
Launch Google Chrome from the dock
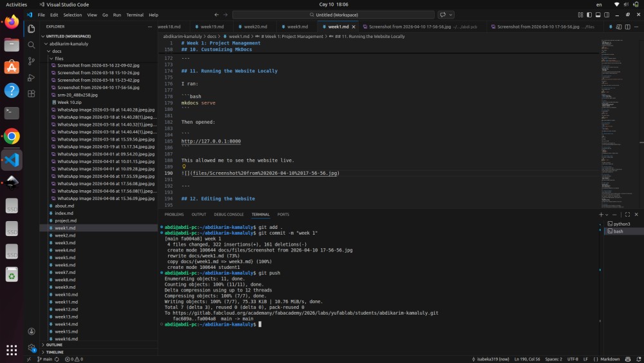[12, 137]
